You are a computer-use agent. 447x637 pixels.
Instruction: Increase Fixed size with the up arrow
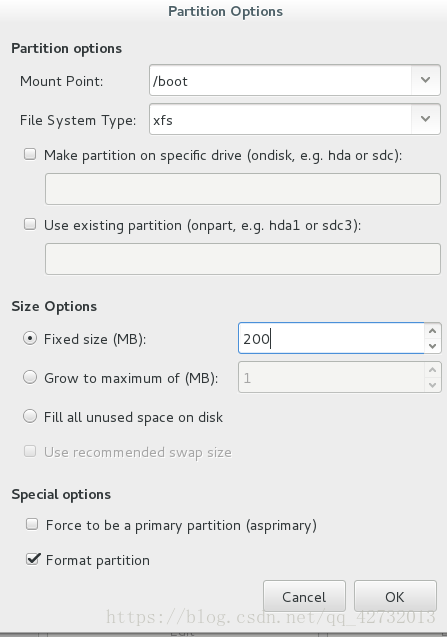tap(432, 331)
